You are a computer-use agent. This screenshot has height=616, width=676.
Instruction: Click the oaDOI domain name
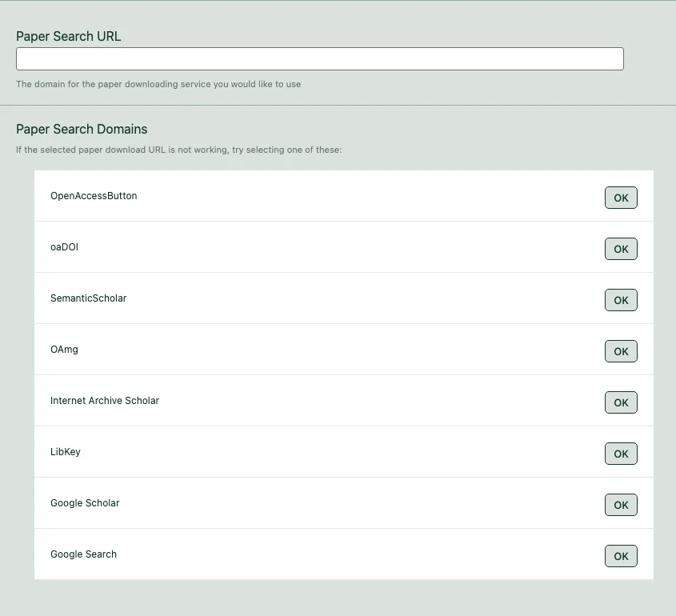coord(64,247)
